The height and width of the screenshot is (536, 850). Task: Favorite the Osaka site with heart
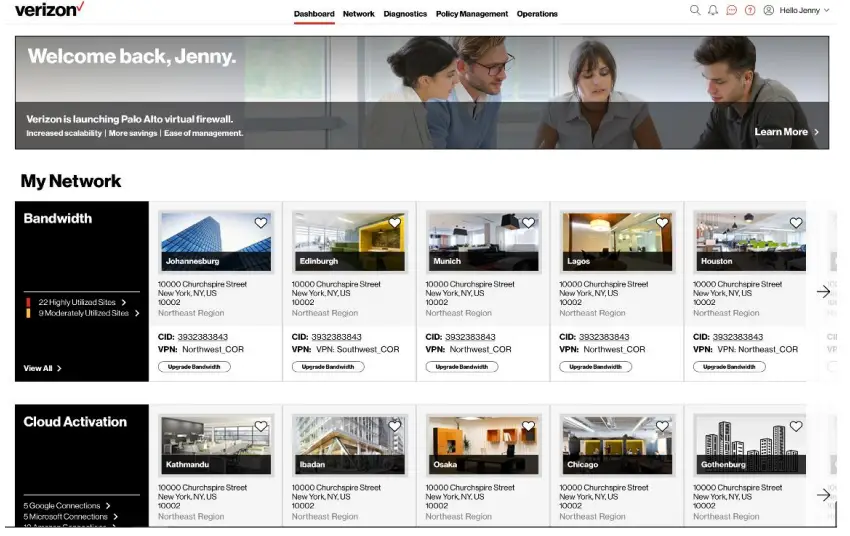point(529,427)
